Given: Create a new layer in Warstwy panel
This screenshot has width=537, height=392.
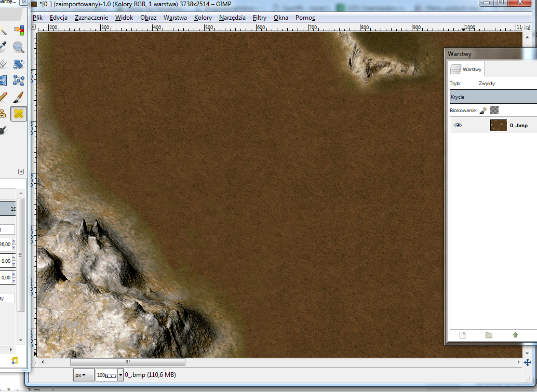Looking at the screenshot, I should [x=462, y=335].
